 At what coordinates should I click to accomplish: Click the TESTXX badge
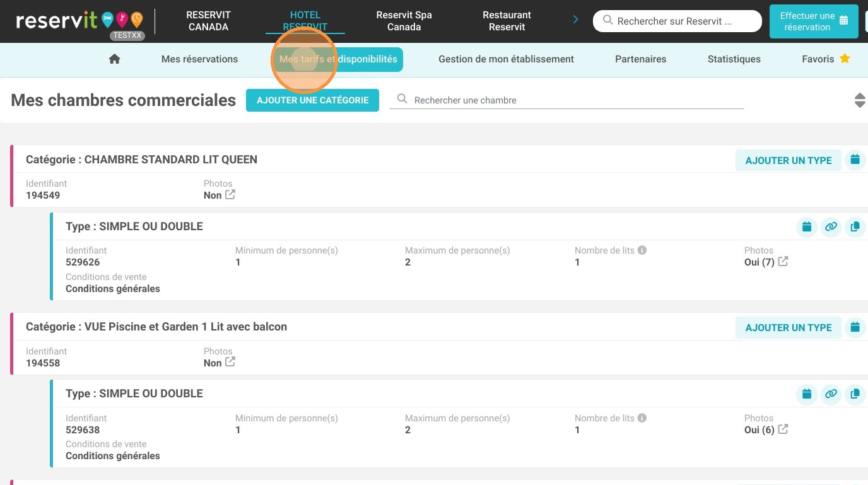pyautogui.click(x=127, y=35)
